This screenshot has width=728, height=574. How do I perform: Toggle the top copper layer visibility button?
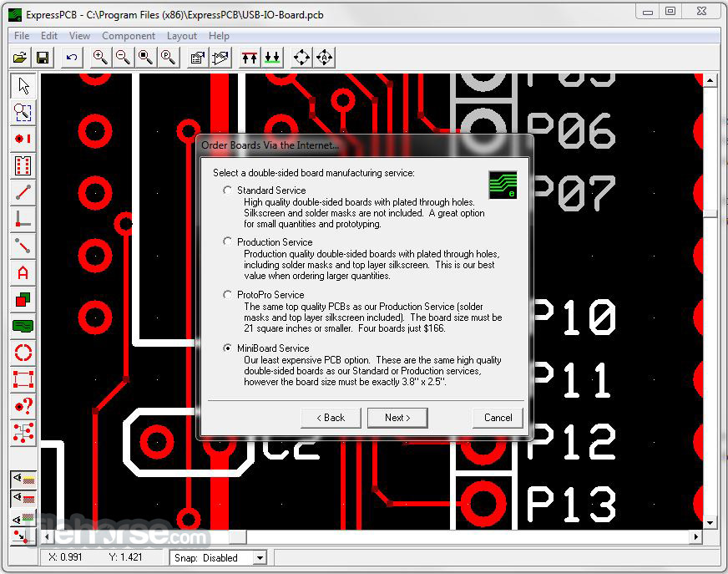click(x=23, y=498)
